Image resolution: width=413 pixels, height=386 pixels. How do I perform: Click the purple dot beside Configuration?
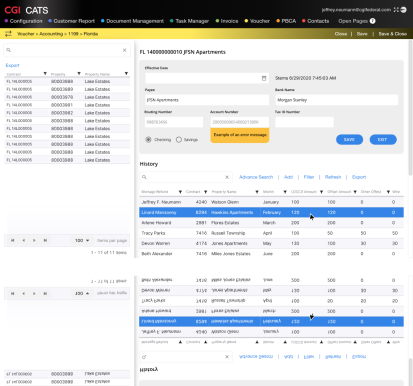click(x=6, y=21)
